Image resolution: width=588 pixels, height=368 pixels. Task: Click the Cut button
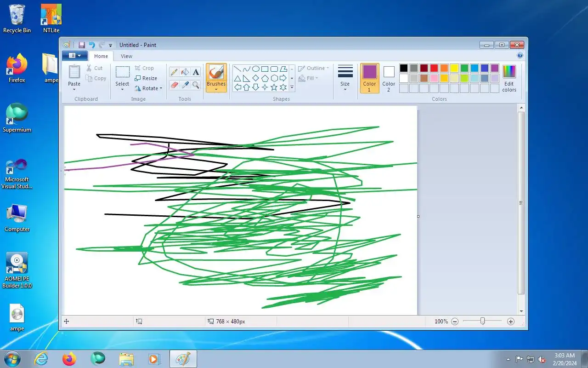95,68
